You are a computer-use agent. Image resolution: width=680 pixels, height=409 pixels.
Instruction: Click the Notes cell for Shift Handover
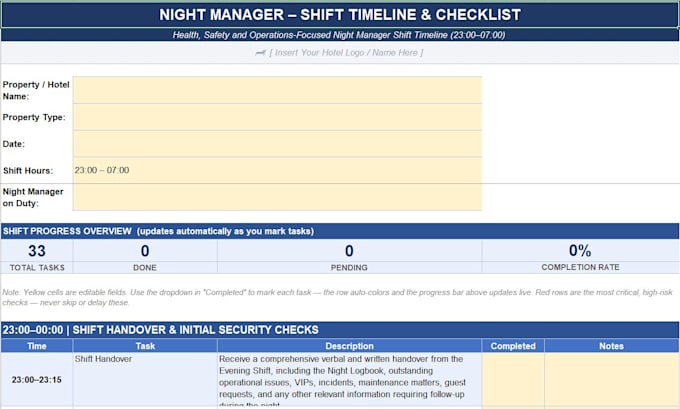pyautogui.click(x=611, y=379)
